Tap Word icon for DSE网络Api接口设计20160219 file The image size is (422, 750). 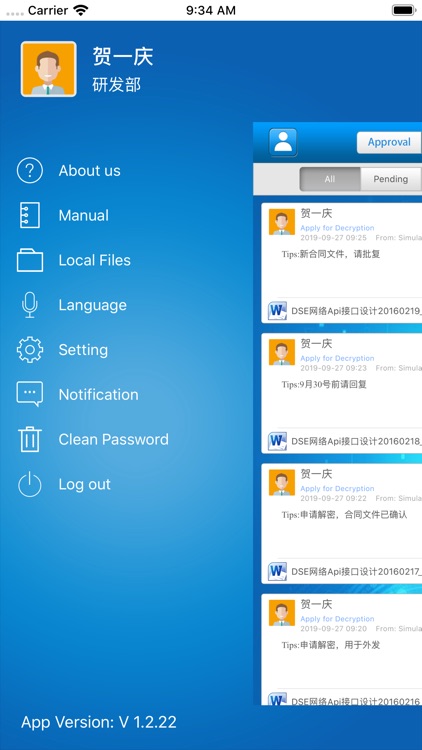pos(278,311)
